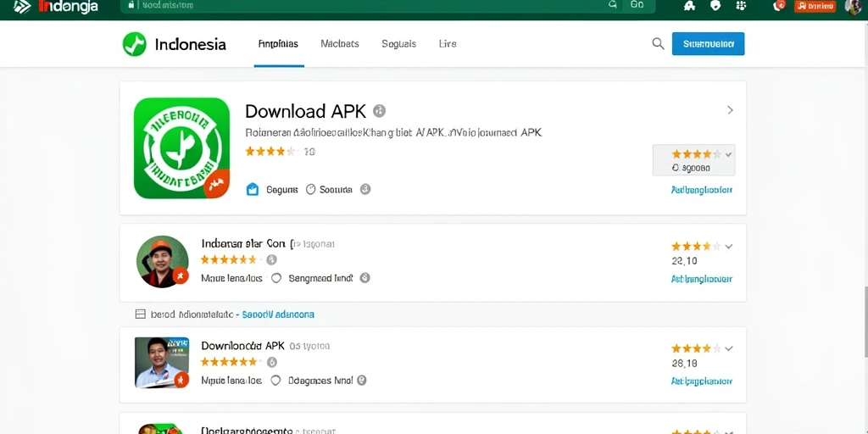
Task: Open the search magnifier in the header
Action: pyautogui.click(x=658, y=44)
